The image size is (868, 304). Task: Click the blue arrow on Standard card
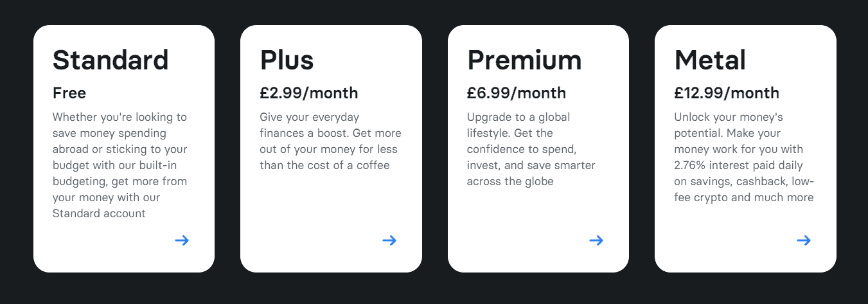182,240
